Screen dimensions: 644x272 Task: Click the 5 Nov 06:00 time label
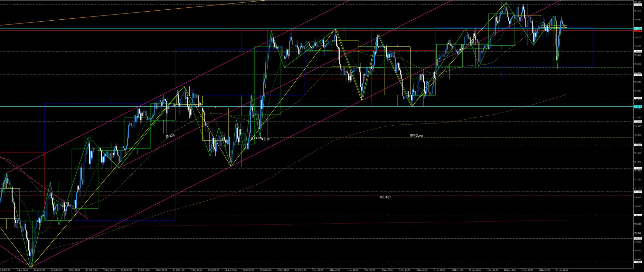point(370,270)
